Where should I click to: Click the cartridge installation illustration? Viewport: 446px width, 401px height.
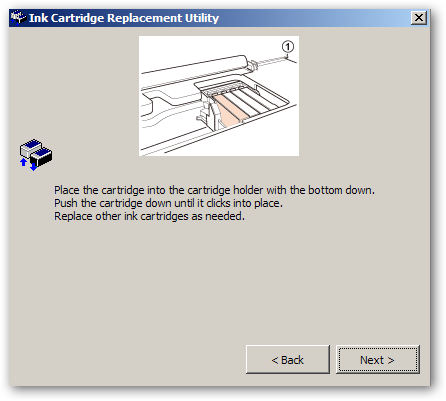coord(219,96)
